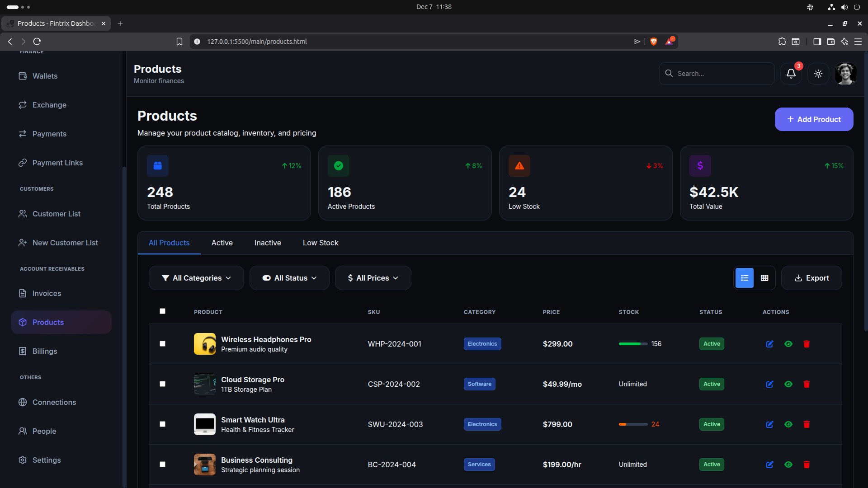Check the Wireless Headphones Pro row checkbox
868x488 pixels.
pos(162,344)
